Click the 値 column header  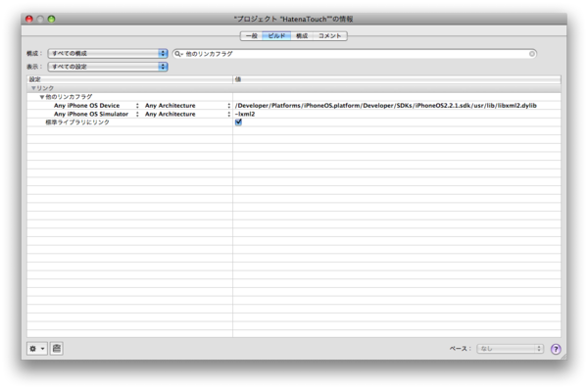coord(397,79)
